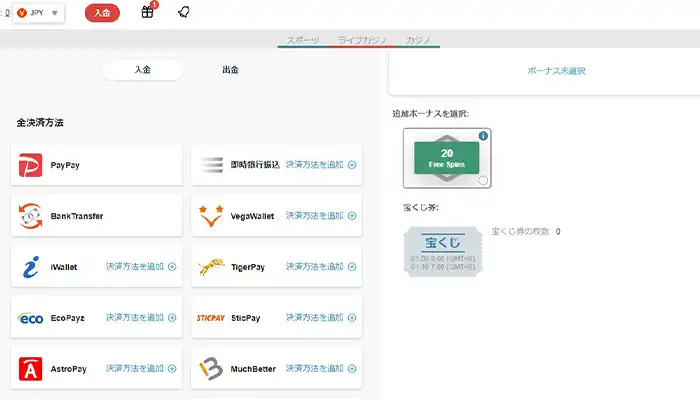
Task: Click the ボーナス未選択 link
Action: pyautogui.click(x=556, y=71)
